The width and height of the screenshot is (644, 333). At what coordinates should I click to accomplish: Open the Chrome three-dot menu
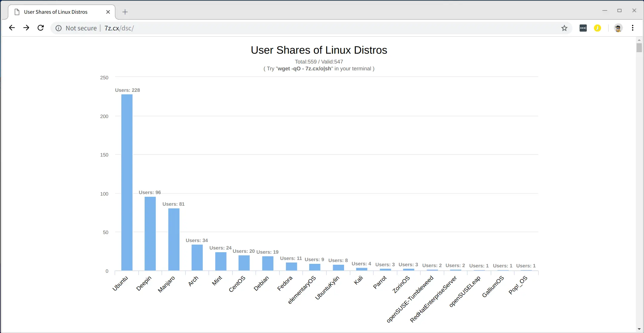[x=632, y=28]
